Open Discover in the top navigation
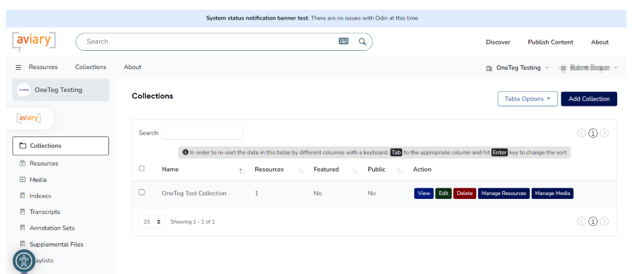The height and width of the screenshot is (274, 644). pos(498,42)
